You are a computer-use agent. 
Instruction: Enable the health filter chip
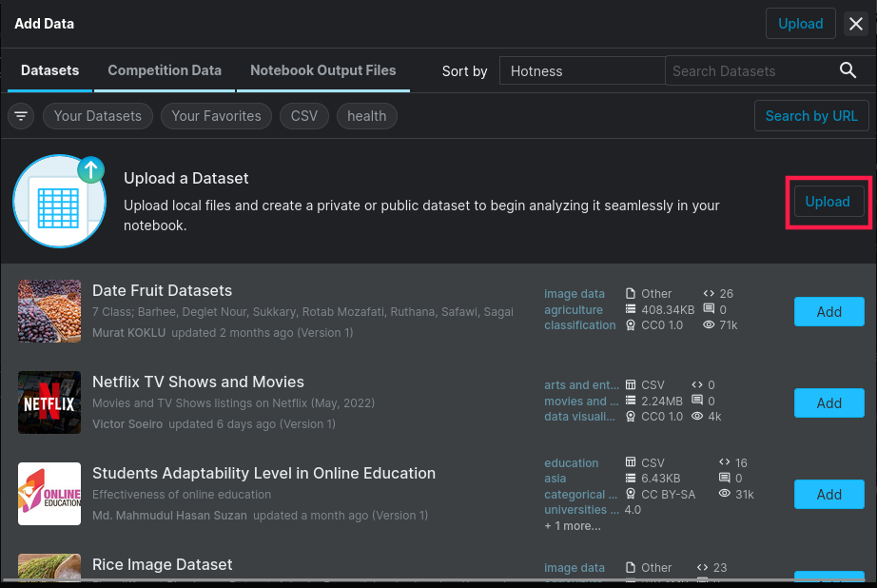pyautogui.click(x=366, y=115)
